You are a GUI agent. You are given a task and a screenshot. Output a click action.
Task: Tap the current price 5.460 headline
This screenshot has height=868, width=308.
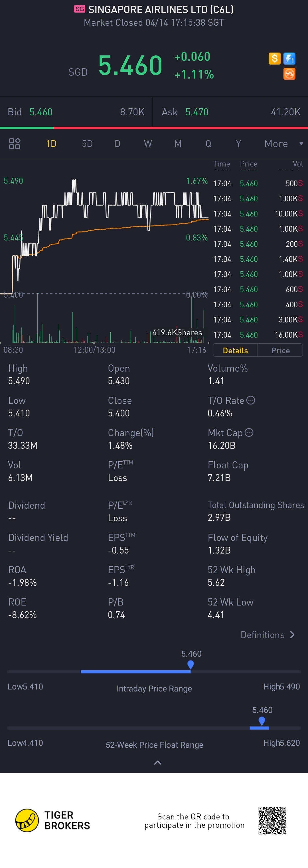[130, 65]
